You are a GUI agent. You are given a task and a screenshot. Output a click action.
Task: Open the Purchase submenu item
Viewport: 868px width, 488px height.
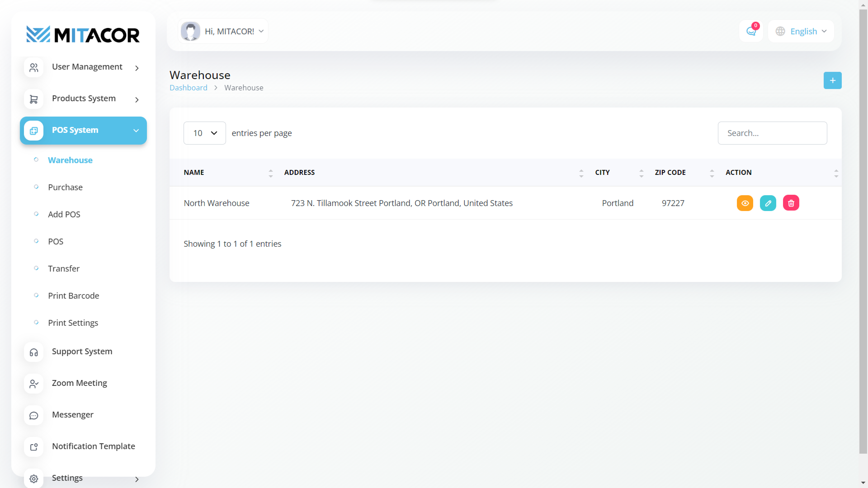coord(65,187)
